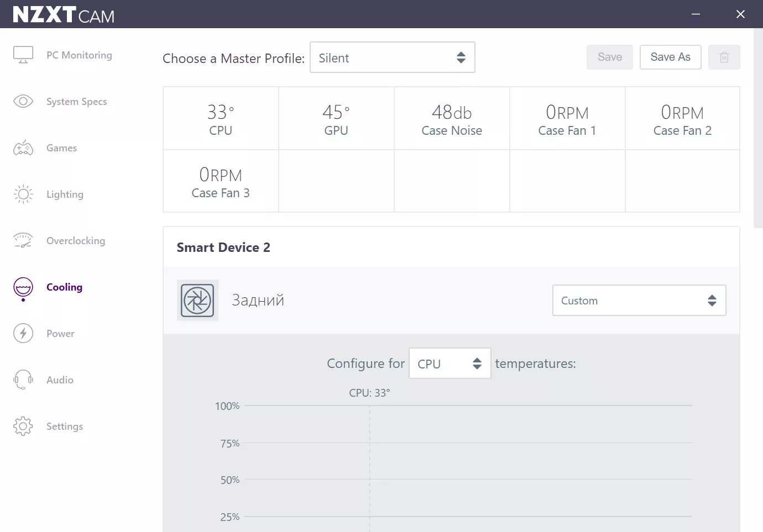Screen dimensions: 763x532
Task: Close the NZXT CAM window
Action: (x=741, y=14)
